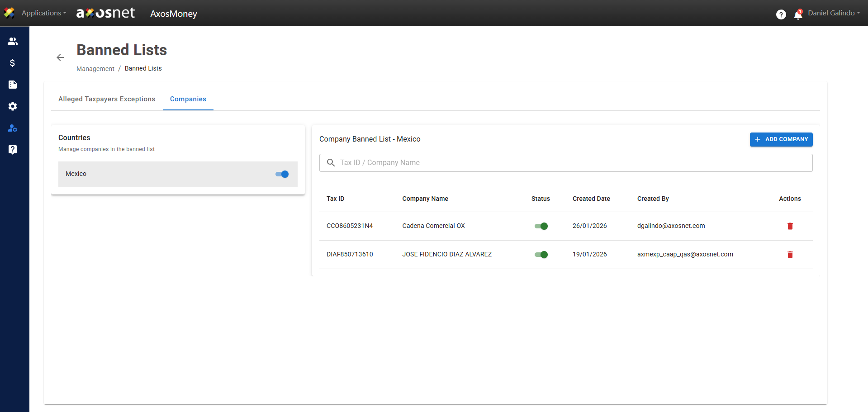Switch to Alleged Taxpayers Exceptions tab
Screen dimensions: 868x412
(107, 99)
